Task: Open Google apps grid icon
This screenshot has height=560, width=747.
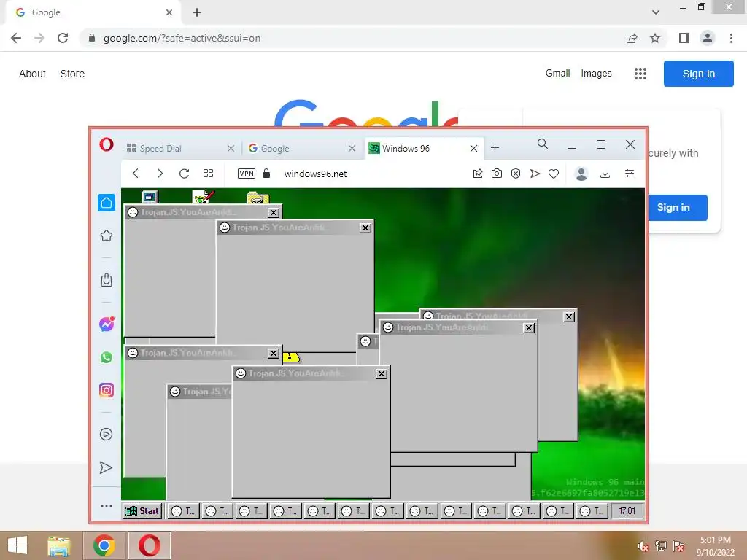Action: [640, 74]
